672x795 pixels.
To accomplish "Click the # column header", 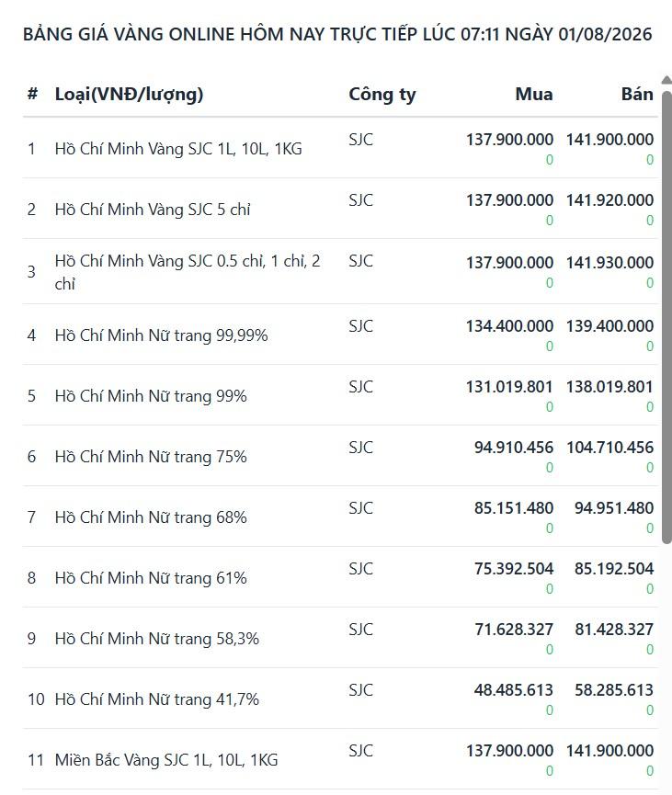I will (32, 94).
